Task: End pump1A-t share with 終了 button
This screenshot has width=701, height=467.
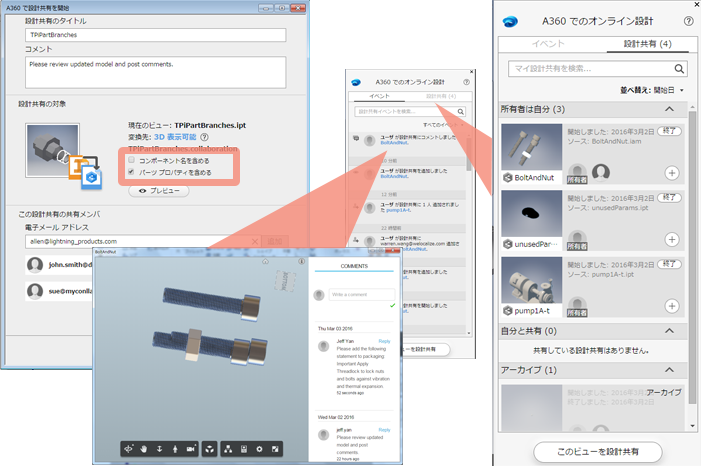Action: tap(669, 264)
